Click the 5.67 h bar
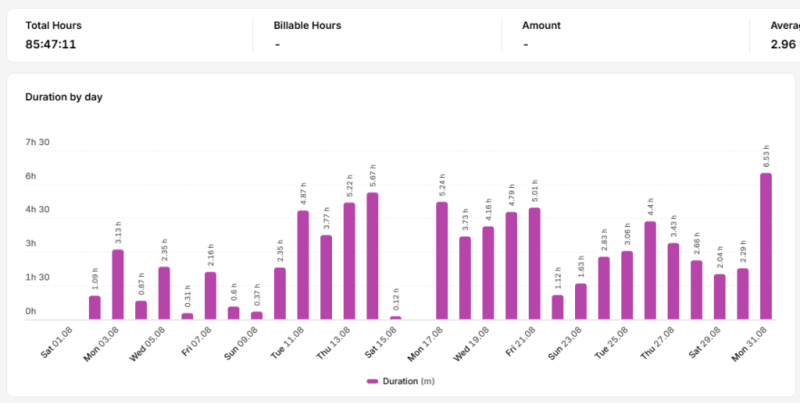800x403 pixels. (372, 256)
